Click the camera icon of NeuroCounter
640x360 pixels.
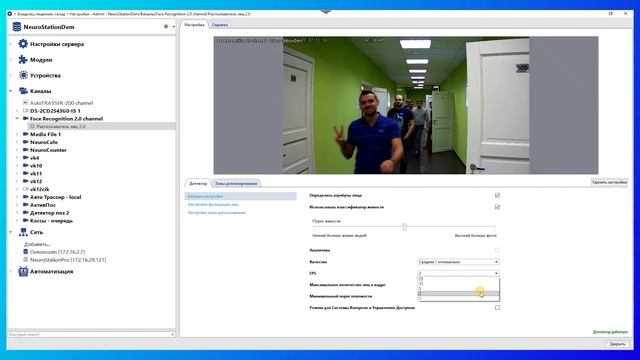click(x=26, y=150)
